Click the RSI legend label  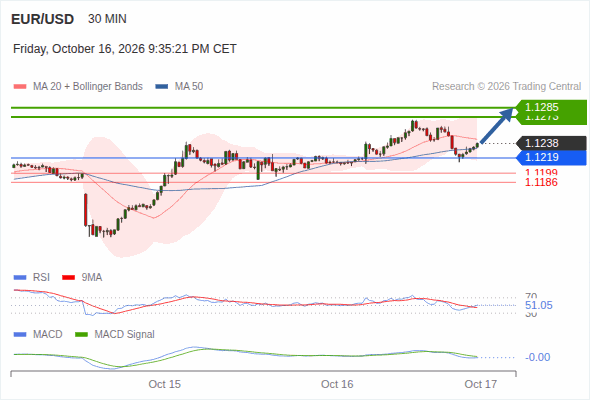41,278
